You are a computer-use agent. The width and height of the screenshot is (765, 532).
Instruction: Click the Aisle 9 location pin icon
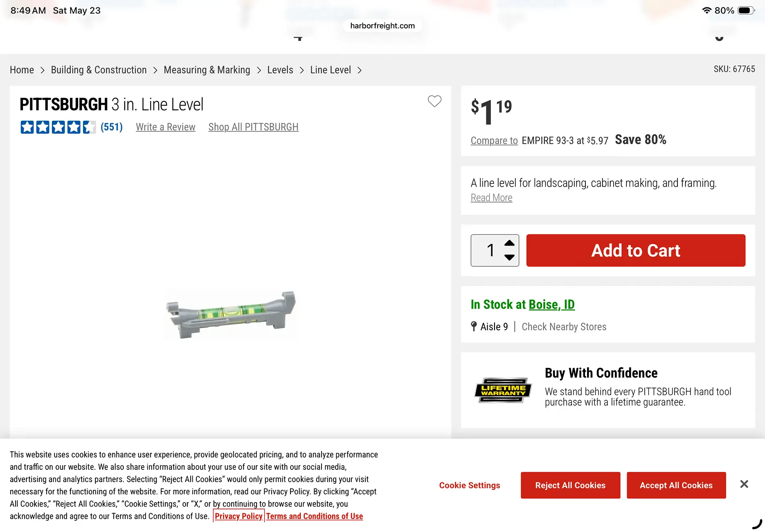(x=474, y=326)
